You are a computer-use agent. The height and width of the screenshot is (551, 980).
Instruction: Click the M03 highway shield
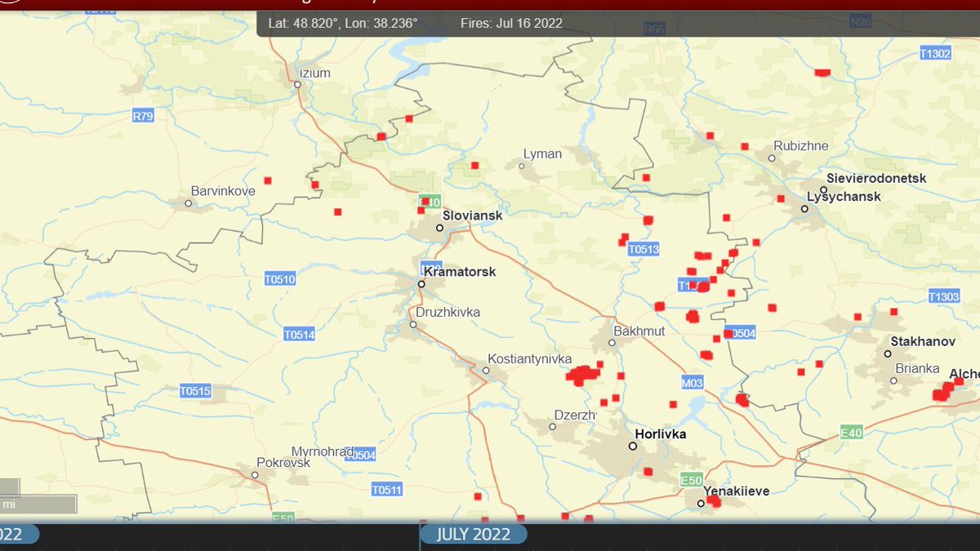(x=692, y=383)
